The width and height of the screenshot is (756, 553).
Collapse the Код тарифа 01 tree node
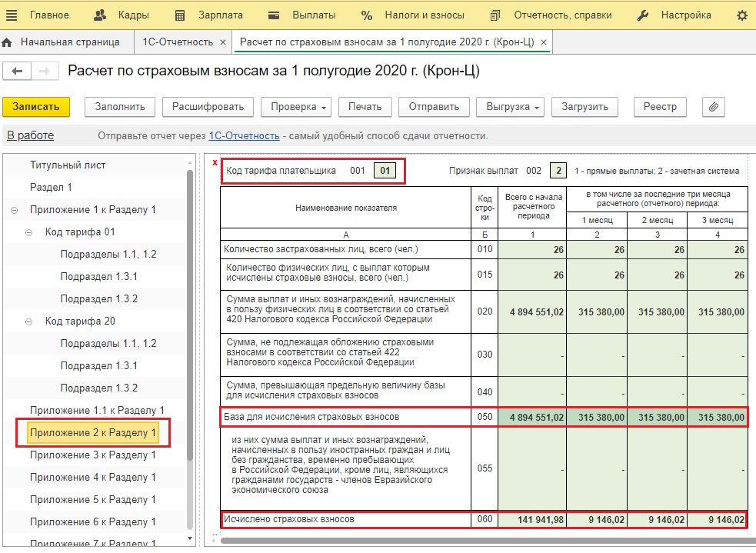pyautogui.click(x=29, y=232)
